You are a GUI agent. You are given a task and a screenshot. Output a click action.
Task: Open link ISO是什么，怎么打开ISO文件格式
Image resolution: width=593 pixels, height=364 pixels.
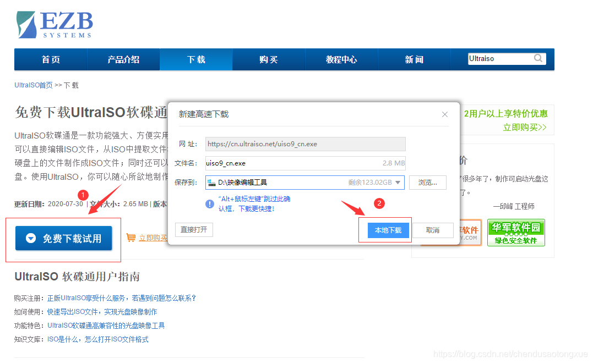coord(97,339)
